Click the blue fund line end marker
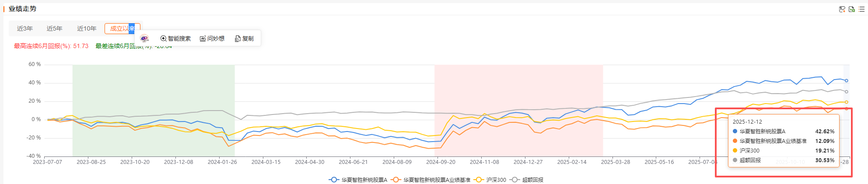 pyautogui.click(x=846, y=80)
